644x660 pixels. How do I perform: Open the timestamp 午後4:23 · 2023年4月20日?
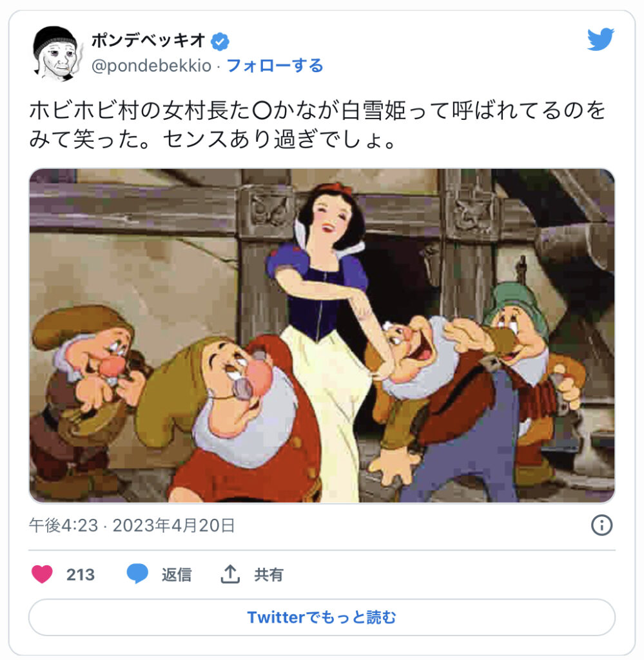[x=132, y=525]
